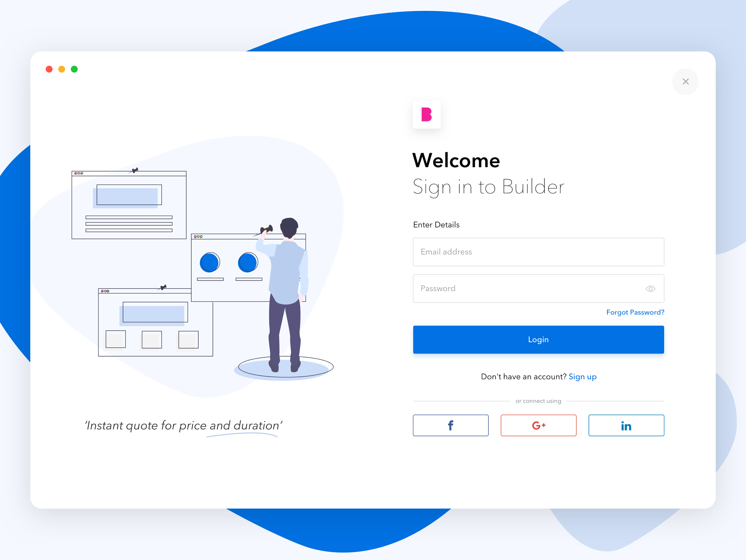
Task: Click the 'Forgot Password?' link
Action: tap(635, 312)
